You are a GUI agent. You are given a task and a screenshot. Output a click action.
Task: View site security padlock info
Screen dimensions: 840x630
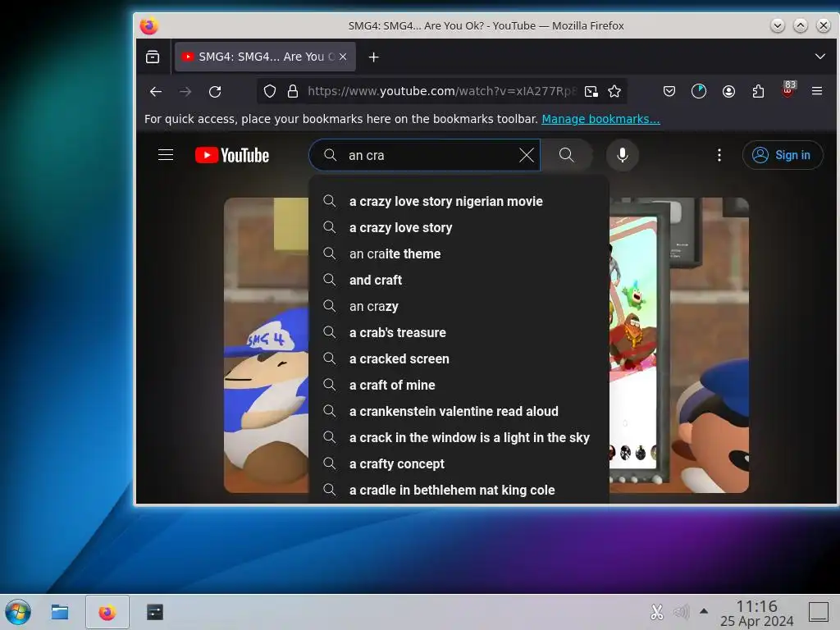293,92
